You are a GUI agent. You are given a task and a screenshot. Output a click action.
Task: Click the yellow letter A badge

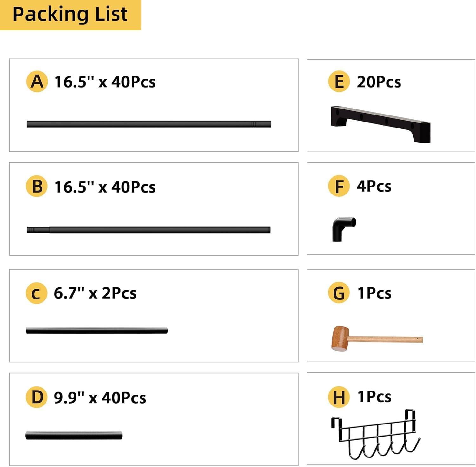tap(37, 82)
